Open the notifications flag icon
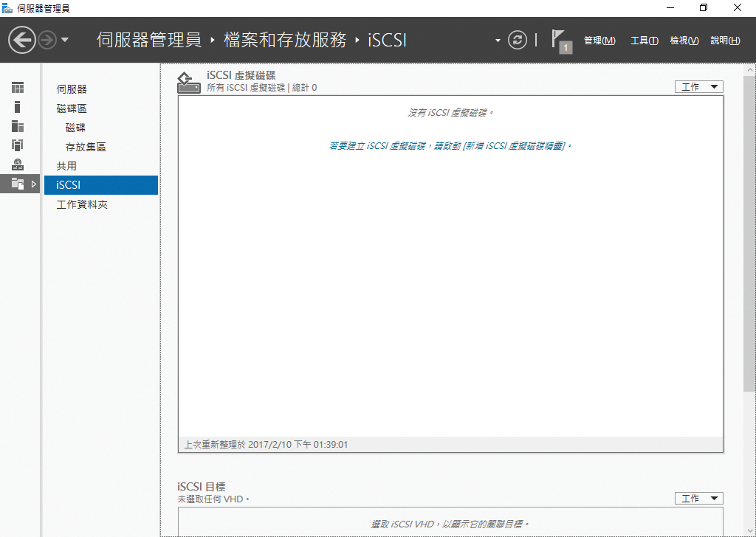The width and height of the screenshot is (756, 537). tap(561, 41)
